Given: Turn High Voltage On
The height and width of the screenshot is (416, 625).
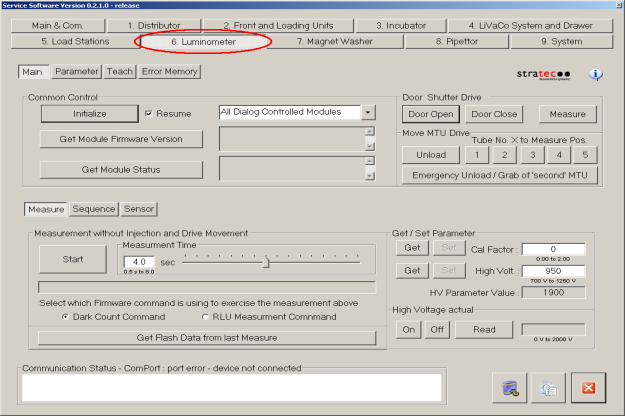Looking at the screenshot, I should coord(408,329).
